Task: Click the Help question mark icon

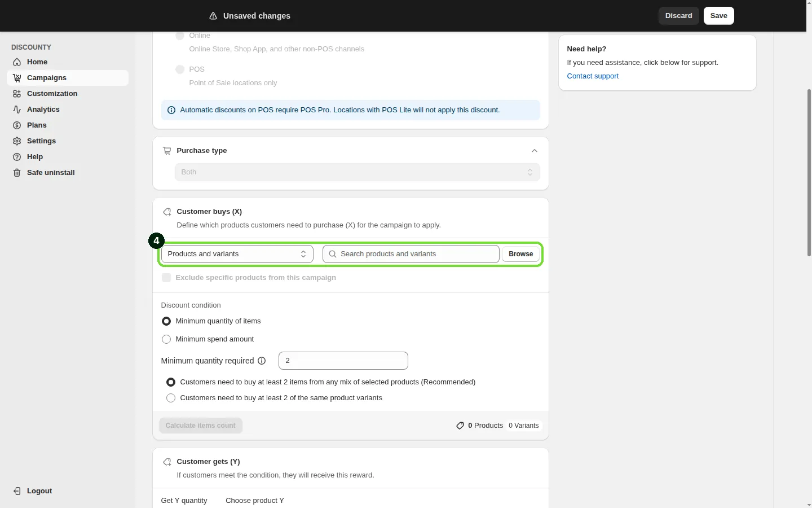Action: click(x=17, y=157)
